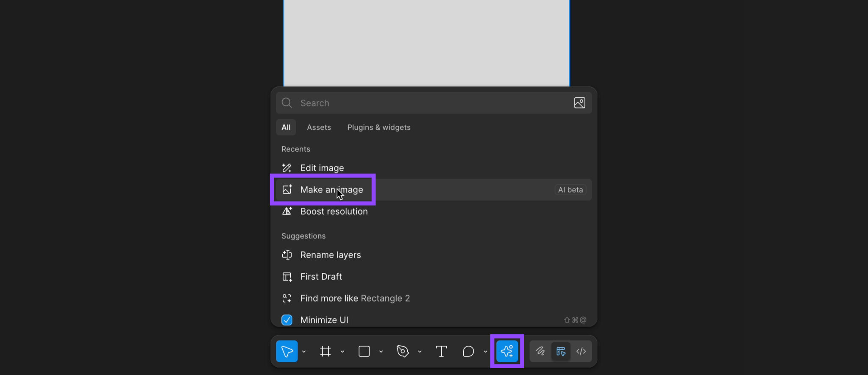Select the Text tool
The height and width of the screenshot is (375, 868).
pos(441,351)
